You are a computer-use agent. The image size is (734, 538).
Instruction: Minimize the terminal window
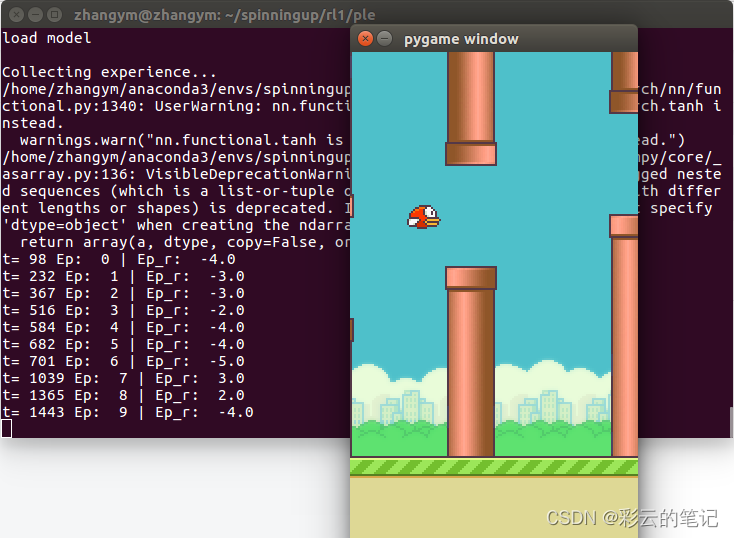click(36, 15)
